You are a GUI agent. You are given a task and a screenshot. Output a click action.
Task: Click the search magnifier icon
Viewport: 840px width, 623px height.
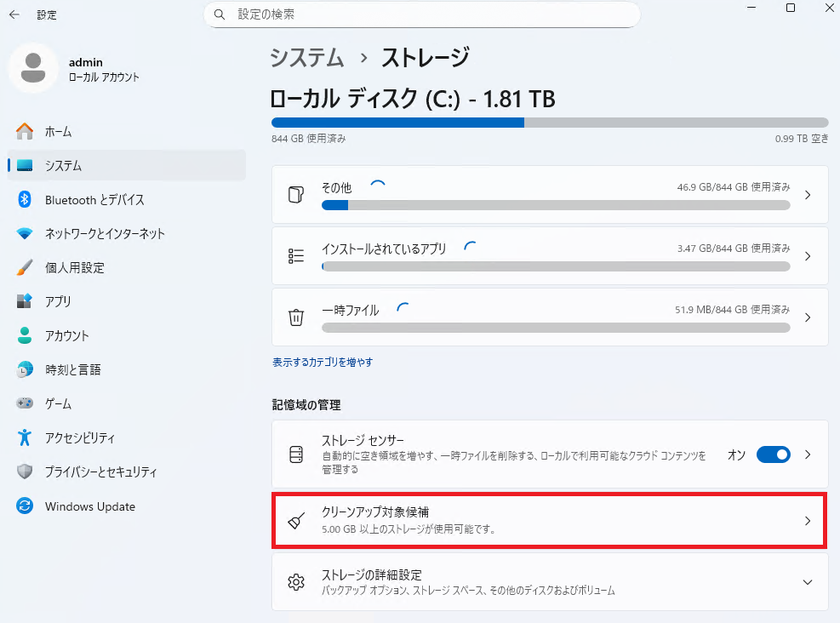coord(220,14)
